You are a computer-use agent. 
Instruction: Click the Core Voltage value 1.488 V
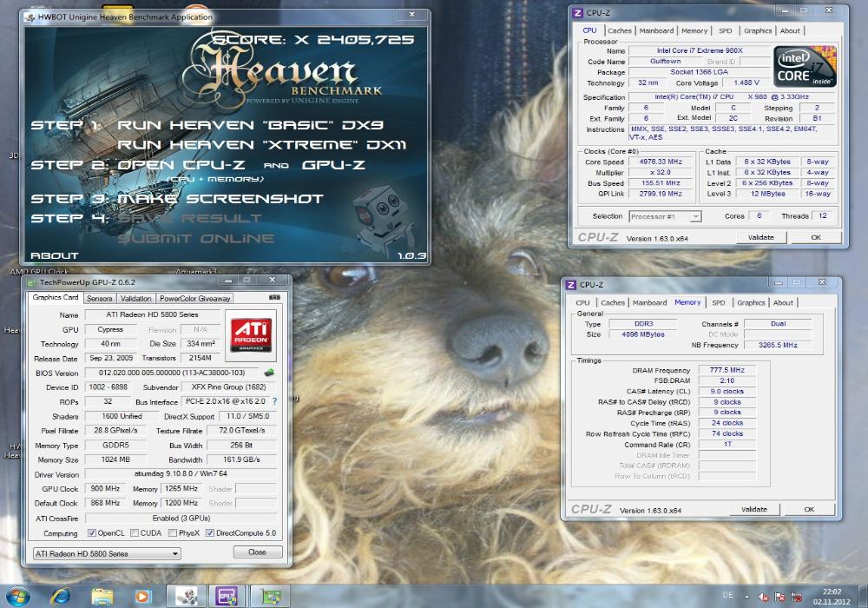[x=746, y=83]
